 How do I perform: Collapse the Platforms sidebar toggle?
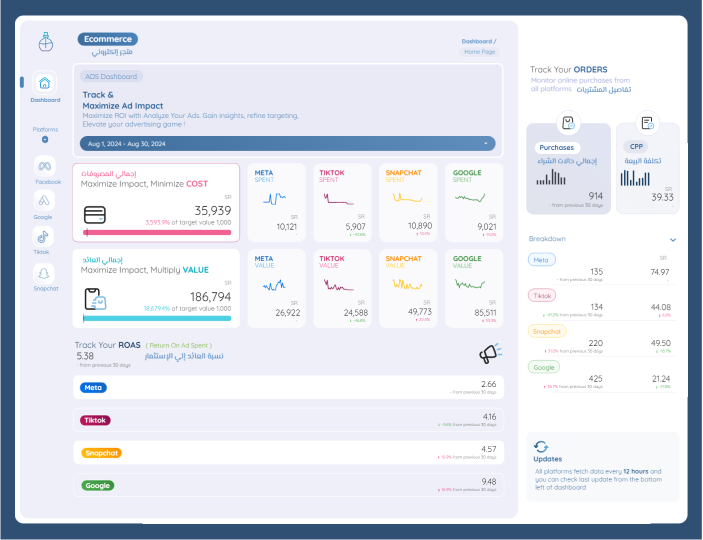(x=45, y=139)
